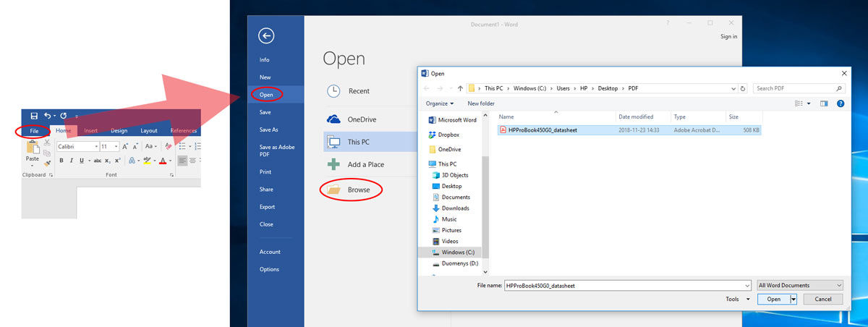Select the Format Painter brush
This screenshot has width=868, height=327.
(47, 163)
